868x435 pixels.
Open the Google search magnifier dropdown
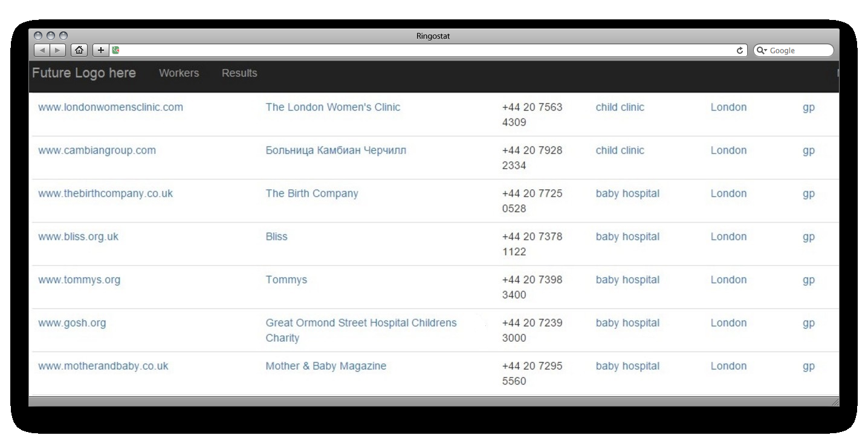click(762, 51)
